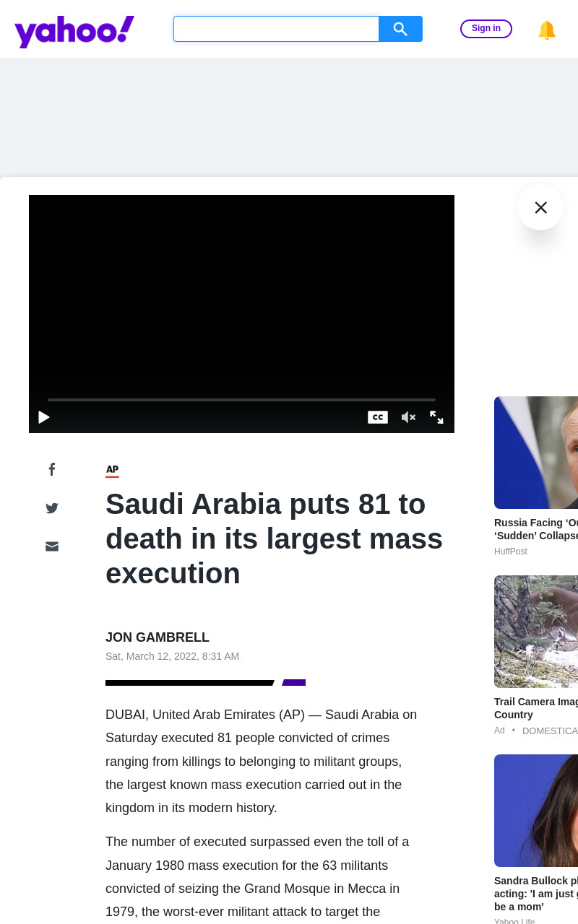Share the article on Twitter

[52, 508]
